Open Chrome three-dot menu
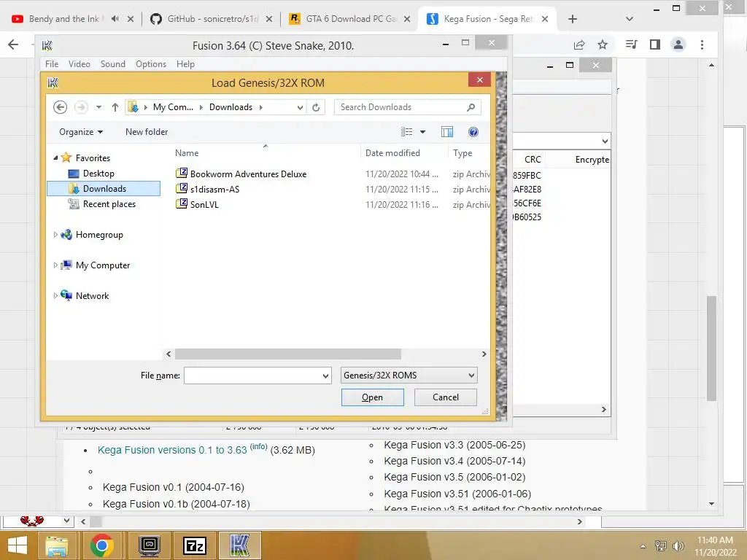747x560 pixels. [x=702, y=44]
